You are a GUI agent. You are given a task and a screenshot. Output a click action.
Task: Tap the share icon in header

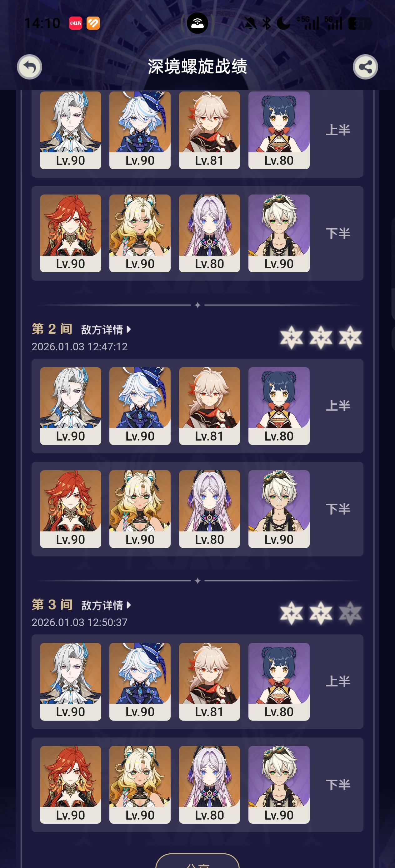pos(365,67)
